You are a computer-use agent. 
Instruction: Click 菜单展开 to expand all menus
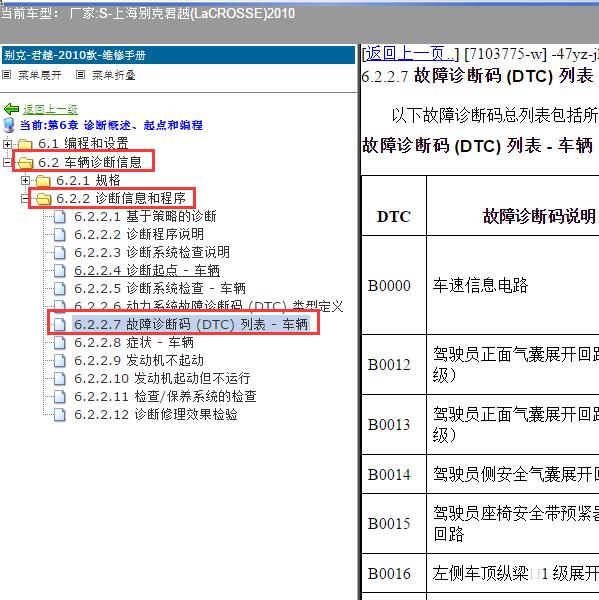point(39,75)
